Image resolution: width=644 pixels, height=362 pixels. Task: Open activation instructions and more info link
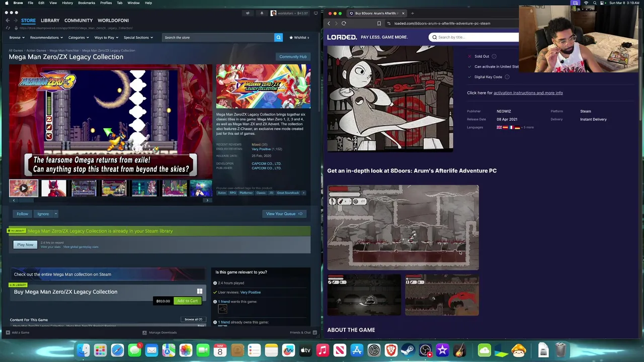click(528, 93)
